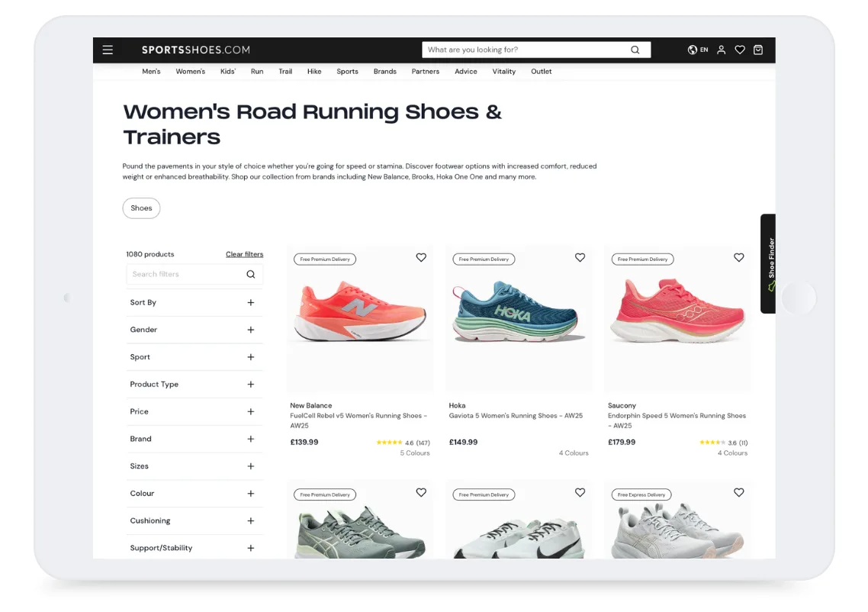Open the header wishlist heart icon
The height and width of the screenshot is (612, 868).
tap(740, 50)
